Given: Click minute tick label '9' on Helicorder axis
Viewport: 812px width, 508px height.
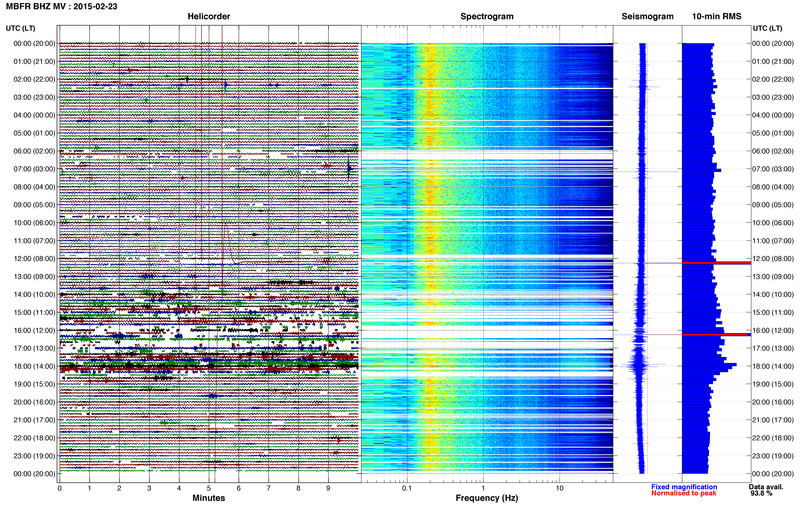Looking at the screenshot, I should 328,488.
